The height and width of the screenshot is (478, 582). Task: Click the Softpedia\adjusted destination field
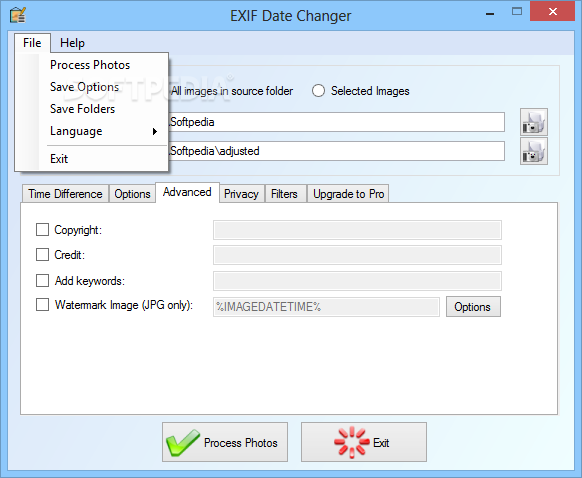click(x=336, y=151)
